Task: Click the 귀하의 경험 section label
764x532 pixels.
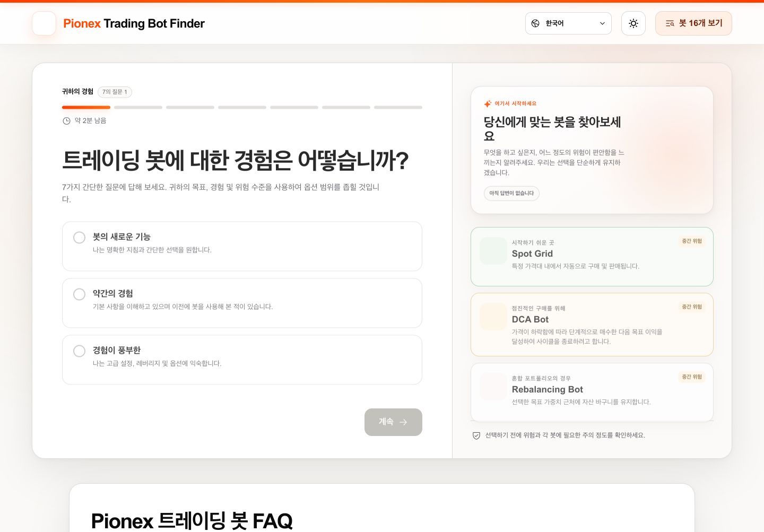Action: pyautogui.click(x=77, y=92)
